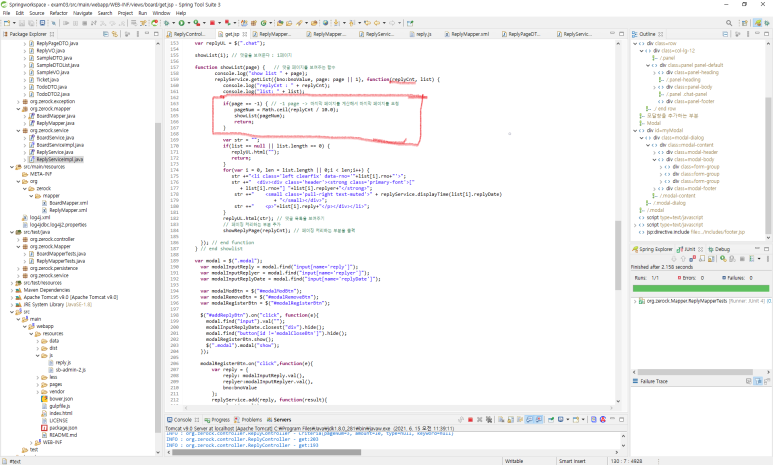The width and height of the screenshot is (773, 465).
Task: Select Apache Tomcat v9.0 library node
Action: pyautogui.click(x=70, y=297)
